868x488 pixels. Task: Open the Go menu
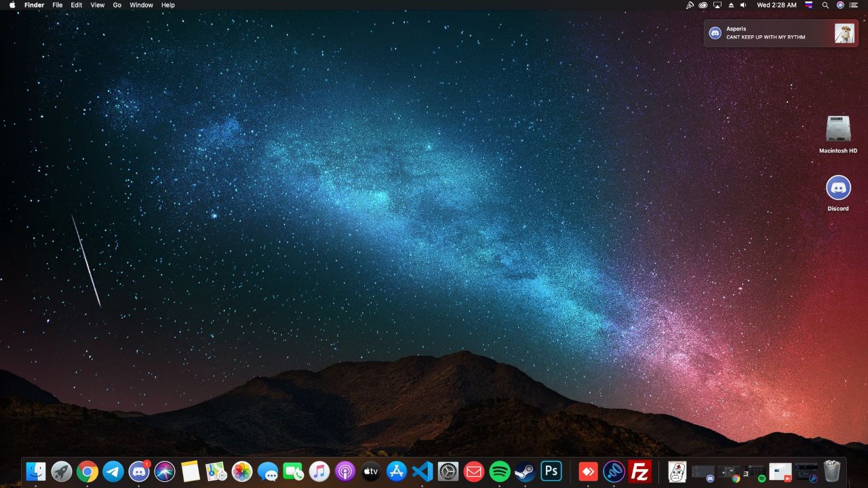tap(117, 5)
